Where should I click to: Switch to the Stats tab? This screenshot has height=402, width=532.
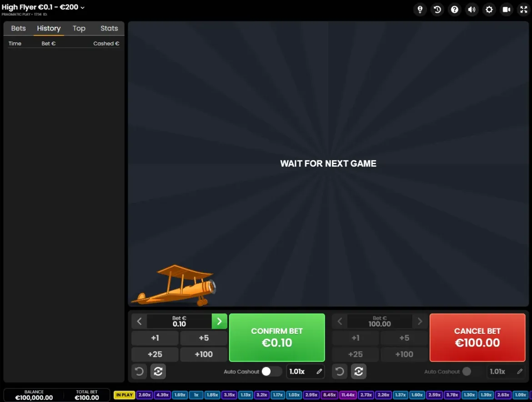point(109,29)
